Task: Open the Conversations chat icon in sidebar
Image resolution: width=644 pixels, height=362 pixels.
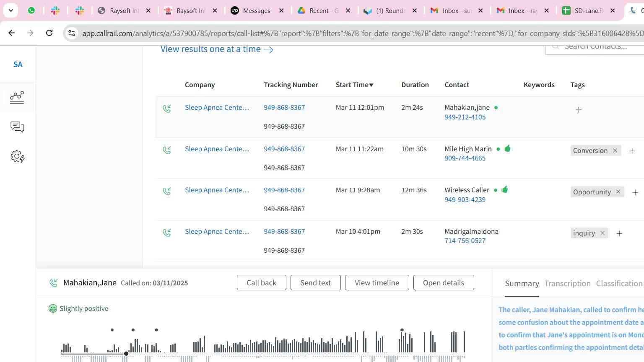Action: (17, 127)
